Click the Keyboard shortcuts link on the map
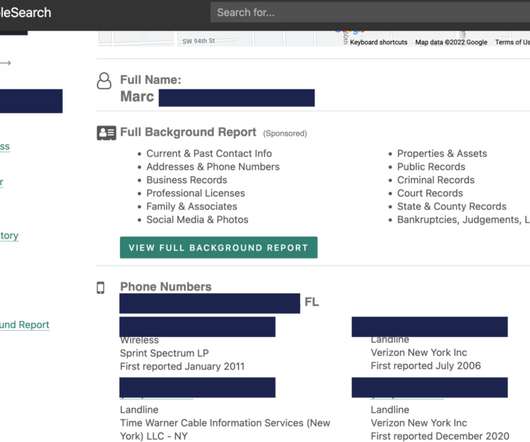 [379, 42]
